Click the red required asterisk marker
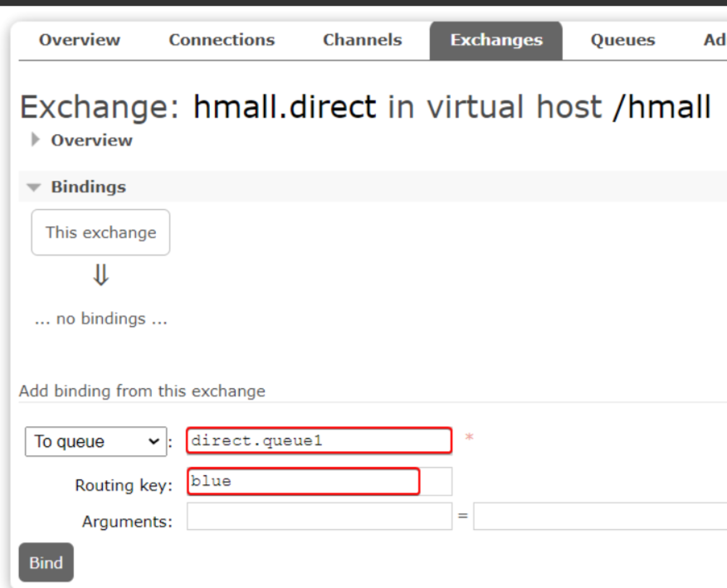This screenshot has width=727, height=588. [x=469, y=437]
